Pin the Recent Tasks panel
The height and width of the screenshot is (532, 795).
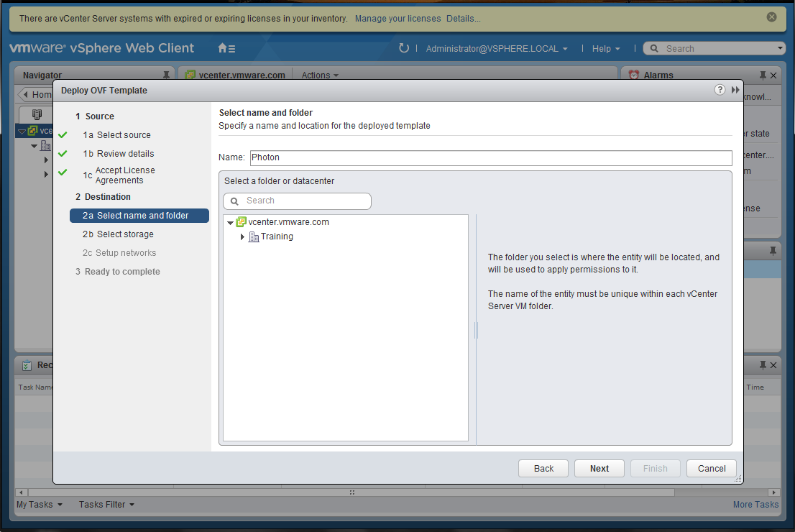click(763, 365)
